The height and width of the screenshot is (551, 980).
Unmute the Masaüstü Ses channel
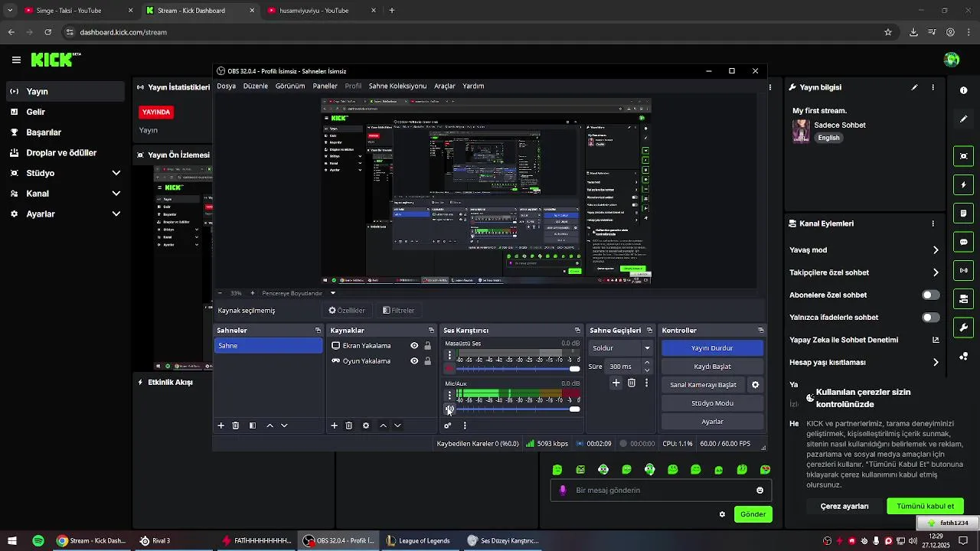(449, 369)
